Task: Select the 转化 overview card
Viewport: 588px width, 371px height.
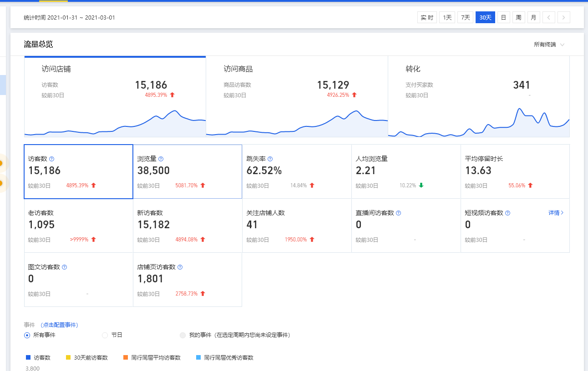Action: coord(479,96)
